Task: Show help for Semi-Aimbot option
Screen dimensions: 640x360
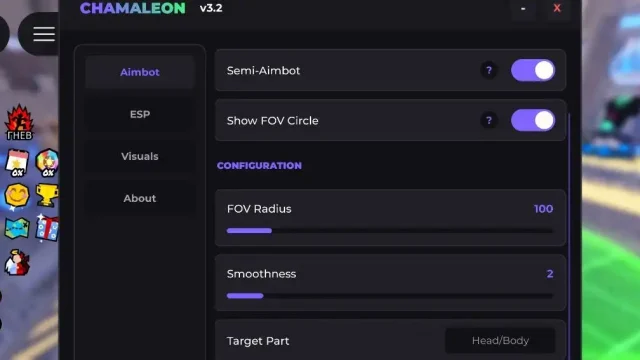Action: click(x=489, y=70)
